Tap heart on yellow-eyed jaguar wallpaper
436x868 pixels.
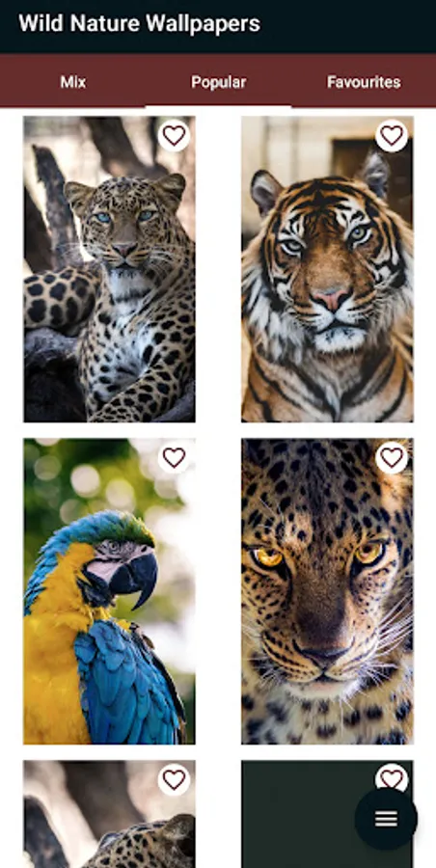point(392,458)
